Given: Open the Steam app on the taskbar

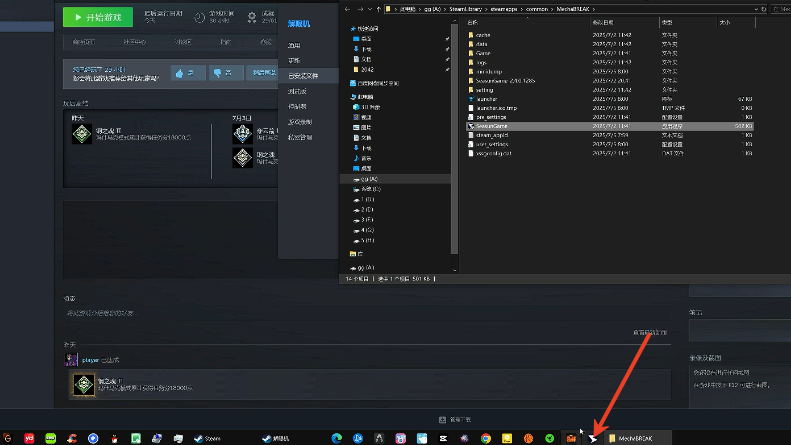Looking at the screenshot, I should click(207, 437).
